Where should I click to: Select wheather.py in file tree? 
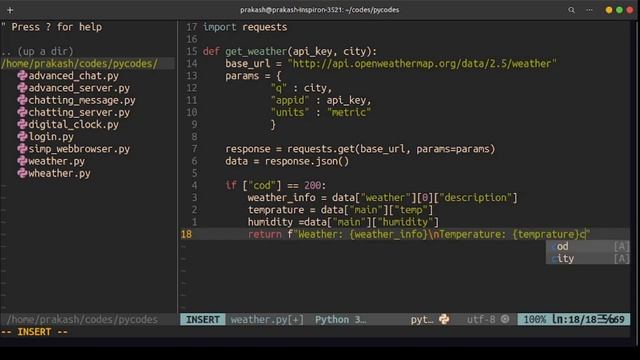pyautogui.click(x=60, y=173)
